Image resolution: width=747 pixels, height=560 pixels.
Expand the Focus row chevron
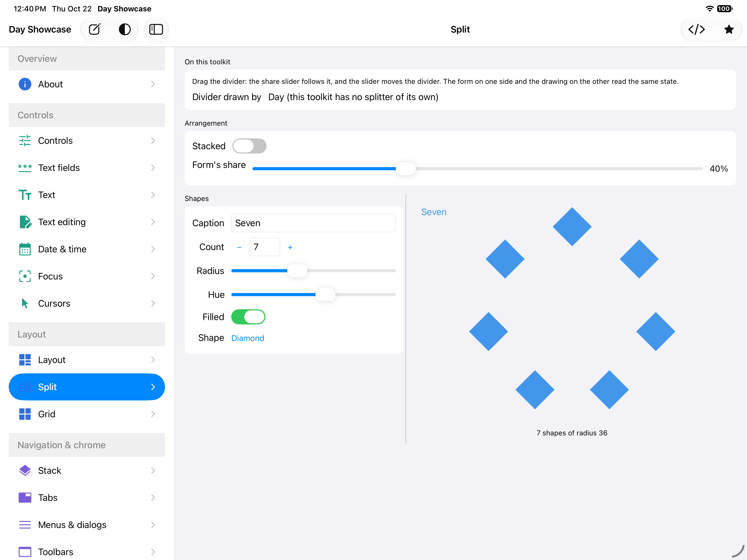(153, 276)
